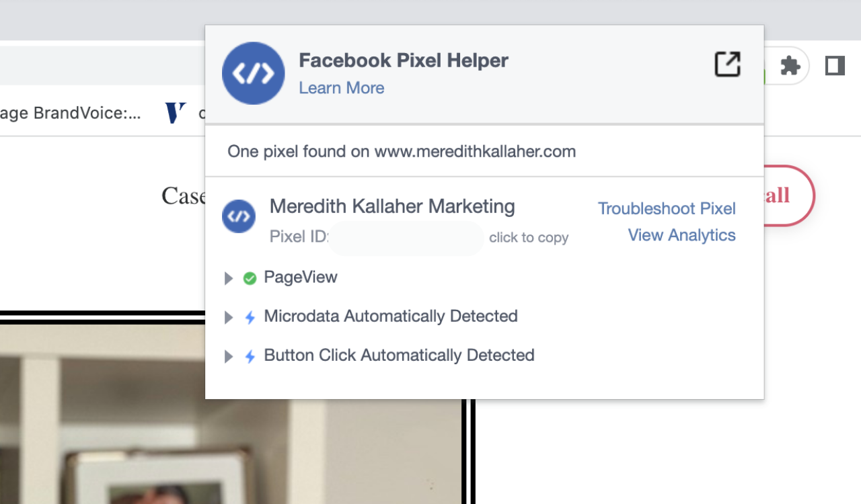Click 'Microdata Automatically Detected' text
The height and width of the screenshot is (504, 861).
[391, 317]
